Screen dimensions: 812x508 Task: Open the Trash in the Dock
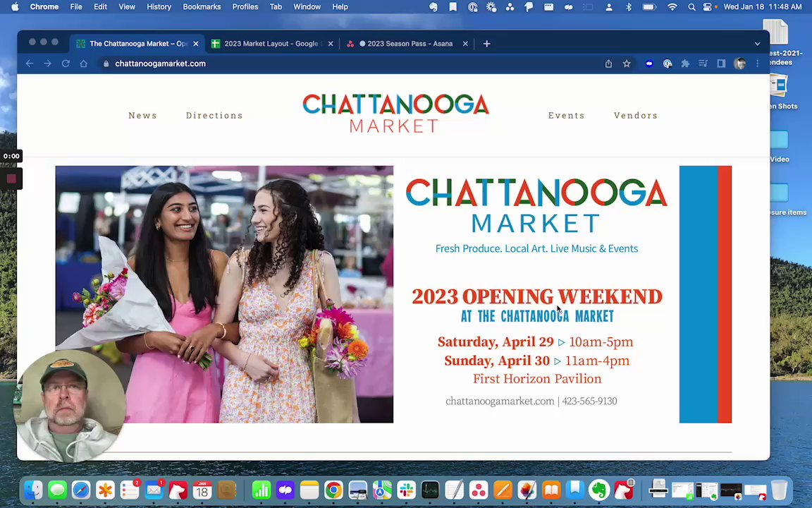point(779,490)
